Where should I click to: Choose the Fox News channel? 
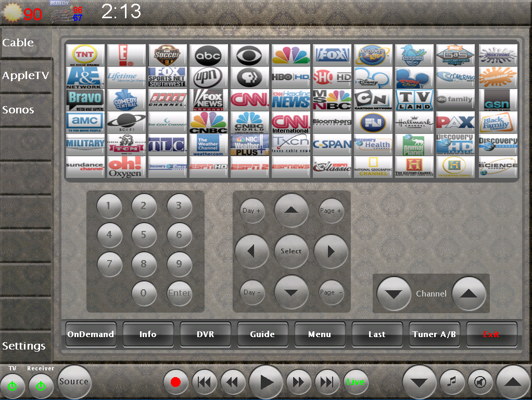[208, 100]
